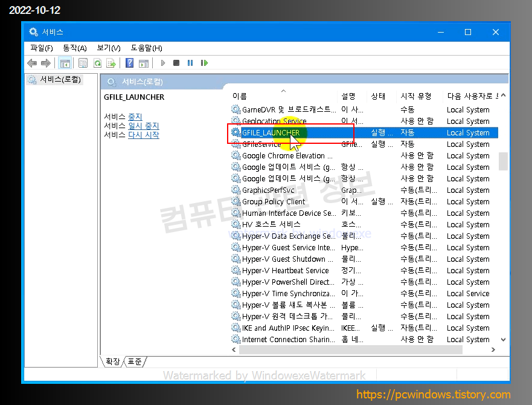The width and height of the screenshot is (532, 405).
Task: Click the pcwindows.tistory.com URL
Action: click(x=433, y=395)
